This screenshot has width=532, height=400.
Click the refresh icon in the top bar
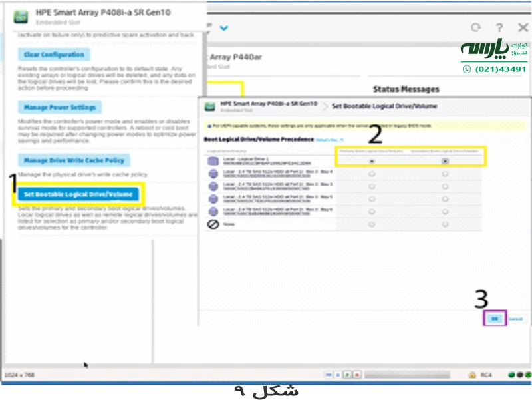tap(475, 27)
